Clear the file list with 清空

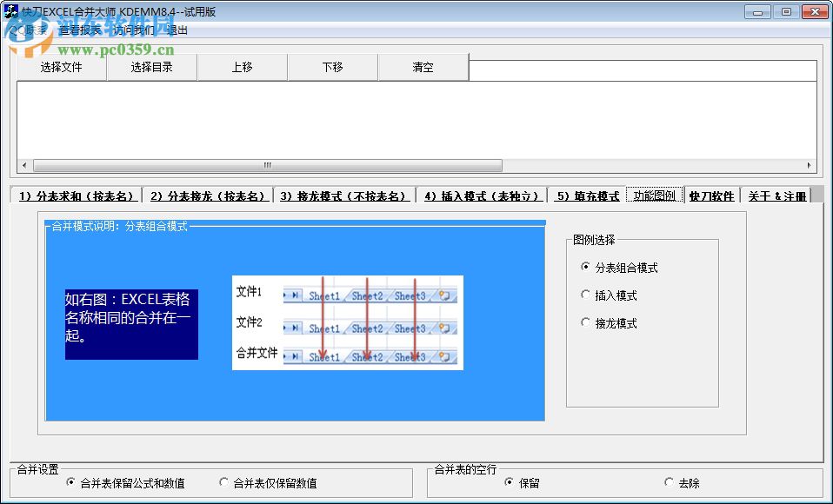pos(423,67)
